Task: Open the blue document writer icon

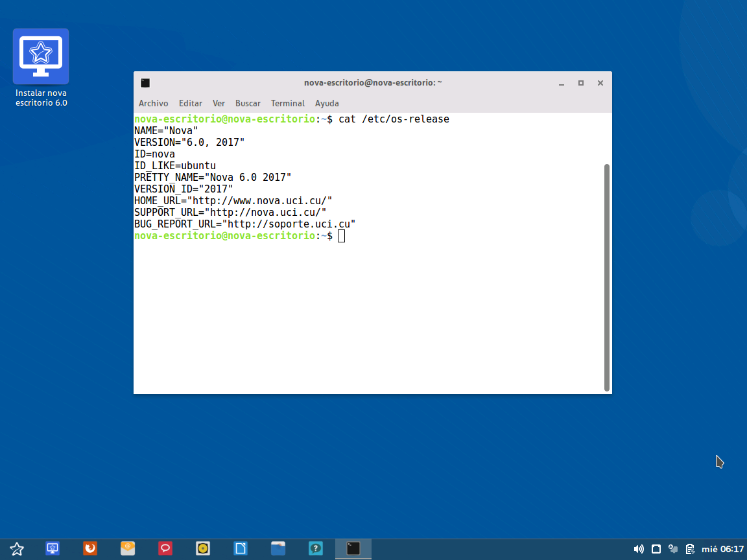Action: [241, 548]
